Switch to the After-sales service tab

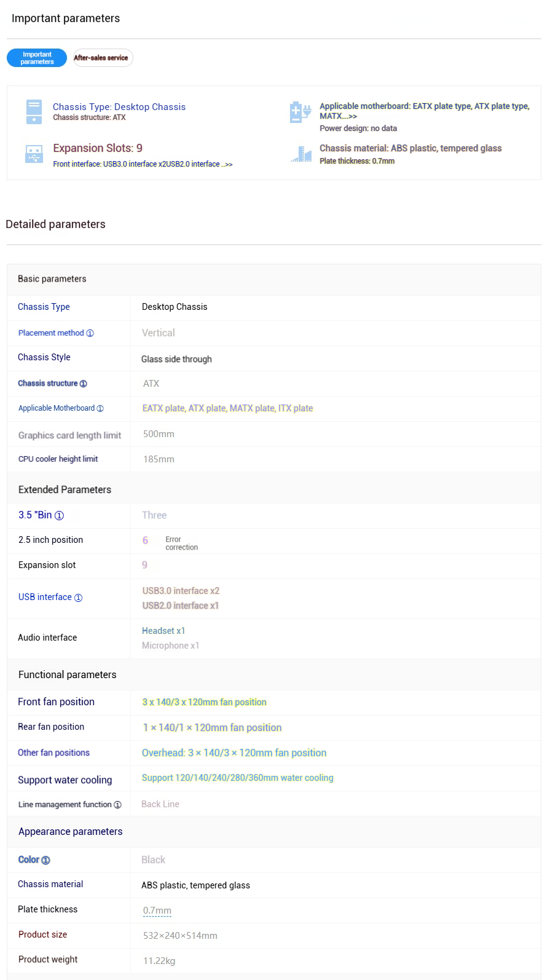point(103,58)
